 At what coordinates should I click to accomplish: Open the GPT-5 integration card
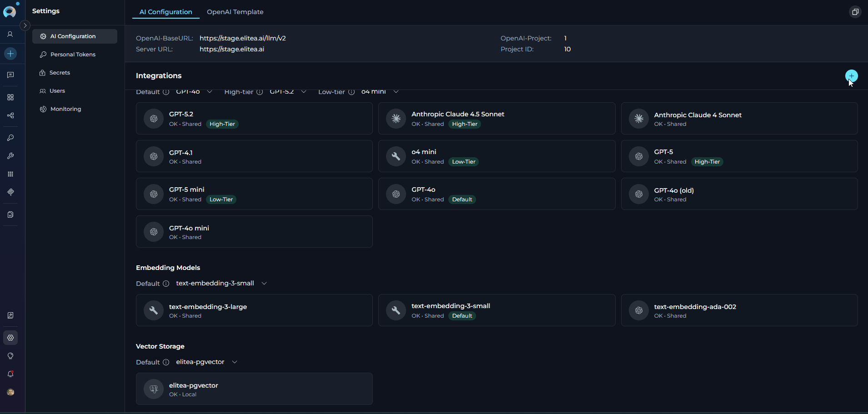tap(739, 156)
